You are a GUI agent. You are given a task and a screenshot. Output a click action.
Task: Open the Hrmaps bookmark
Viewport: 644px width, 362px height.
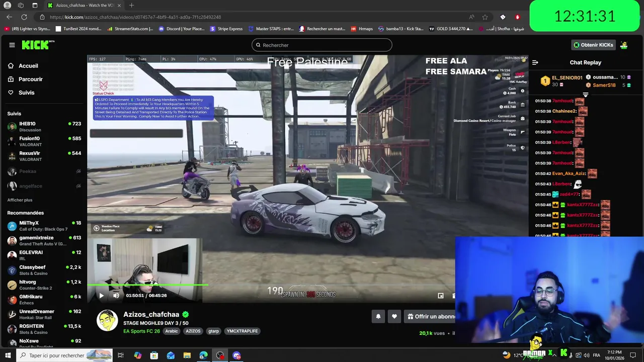click(362, 29)
